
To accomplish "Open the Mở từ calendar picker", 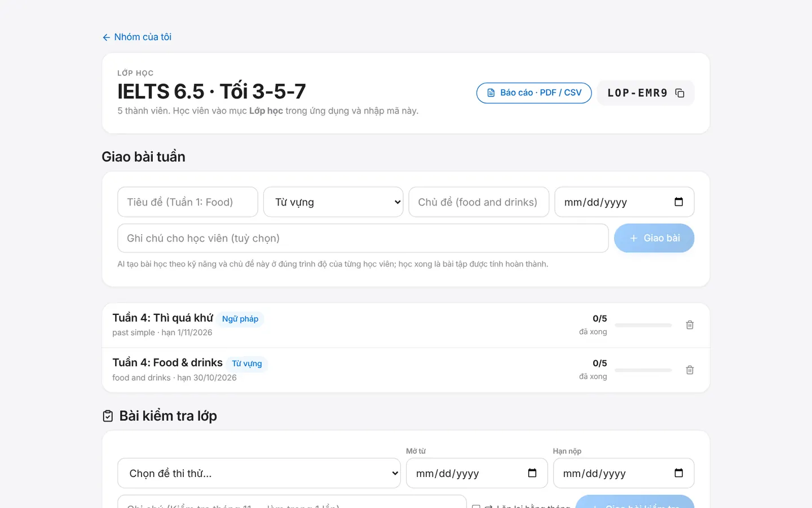I will tap(532, 473).
